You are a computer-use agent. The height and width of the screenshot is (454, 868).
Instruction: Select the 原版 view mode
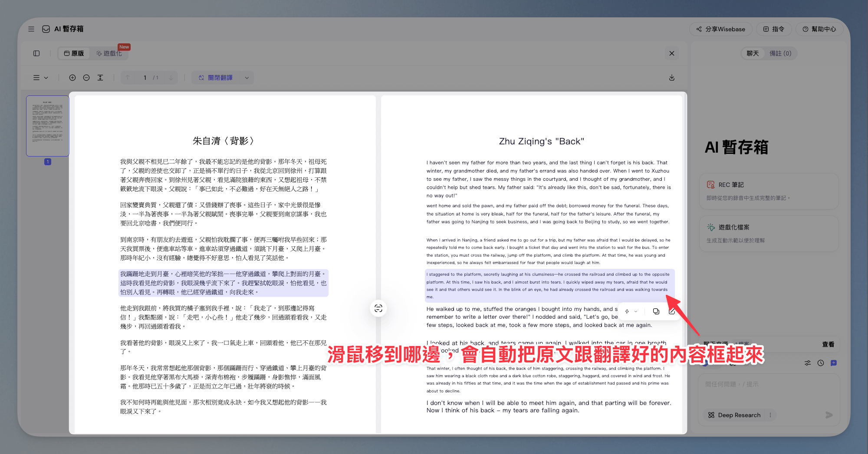click(x=74, y=53)
